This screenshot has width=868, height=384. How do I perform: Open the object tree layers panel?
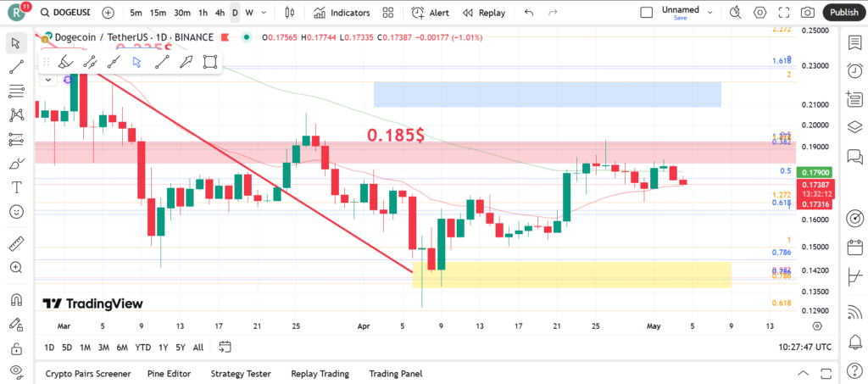click(x=854, y=126)
